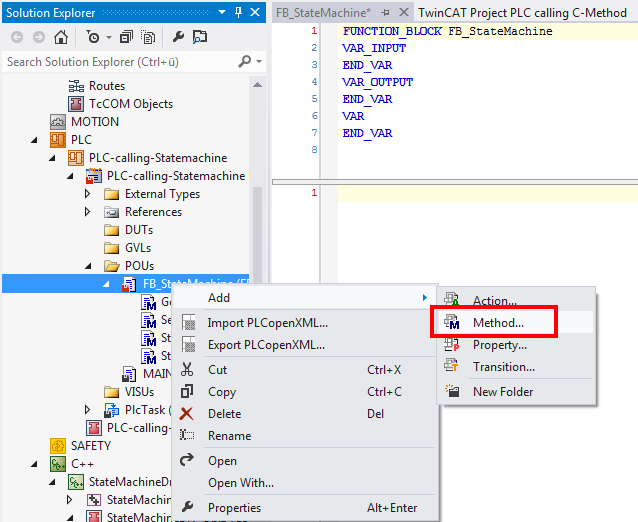This screenshot has height=522, width=638.
Task: Select the StateMachineDrv project icon
Action: click(76, 482)
